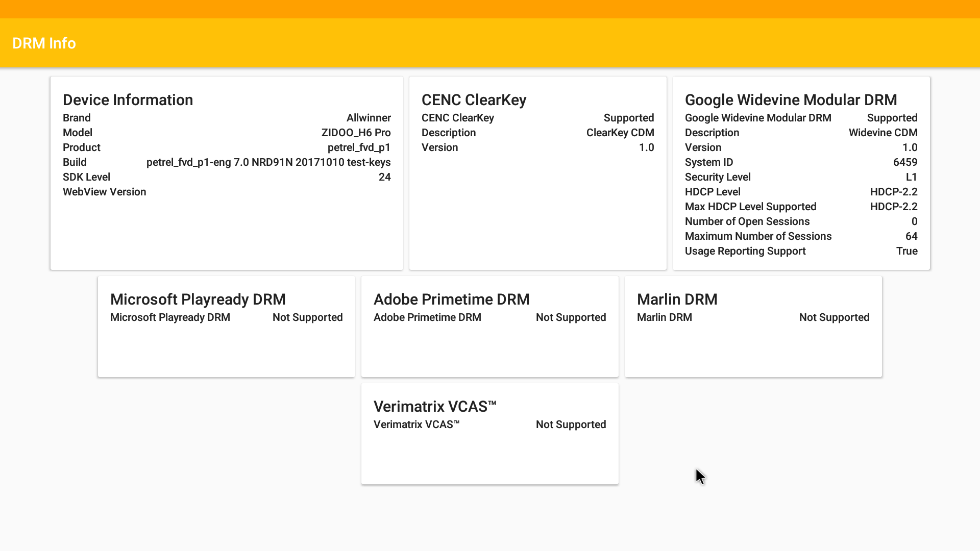Click the Security Level label
The width and height of the screenshot is (980, 551).
[718, 177]
